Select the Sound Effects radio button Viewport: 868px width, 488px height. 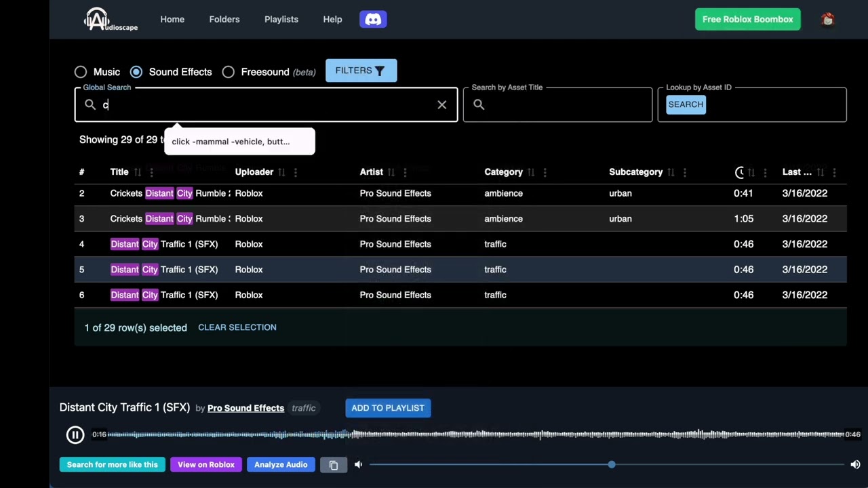coord(136,72)
